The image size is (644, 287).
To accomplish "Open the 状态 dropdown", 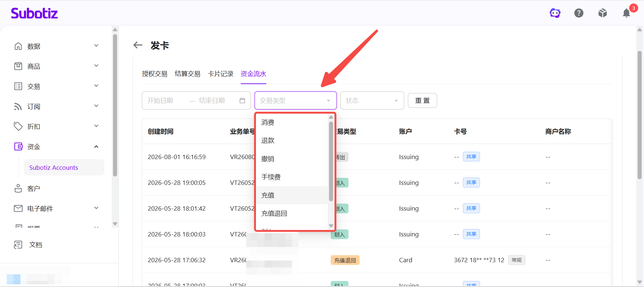I will click(372, 100).
